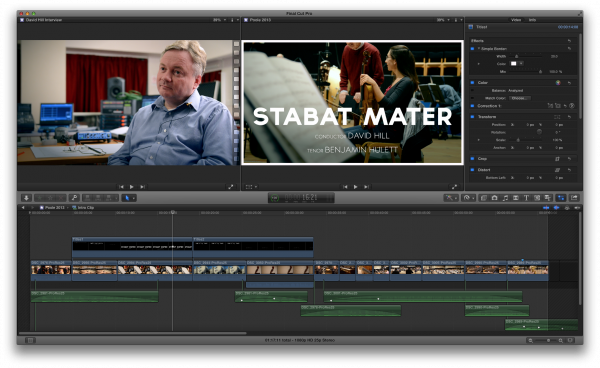Open the Select tool arrow menu

tap(129, 198)
